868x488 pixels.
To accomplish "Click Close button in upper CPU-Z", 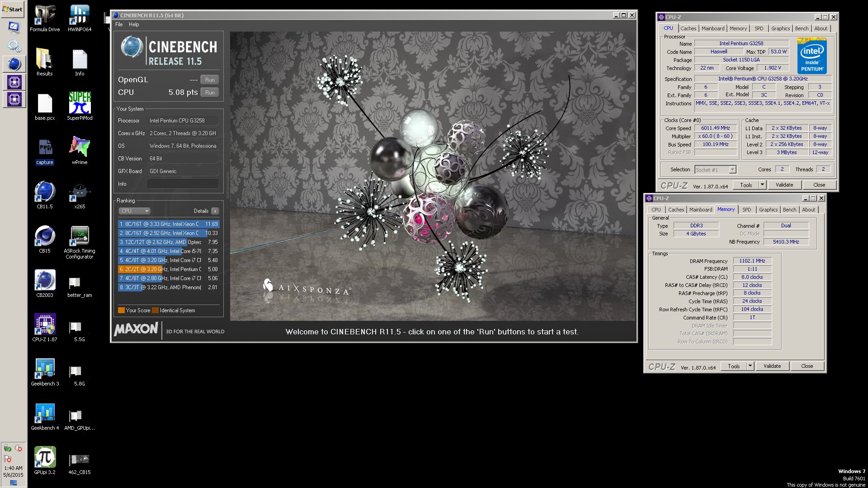I will pyautogui.click(x=819, y=185).
